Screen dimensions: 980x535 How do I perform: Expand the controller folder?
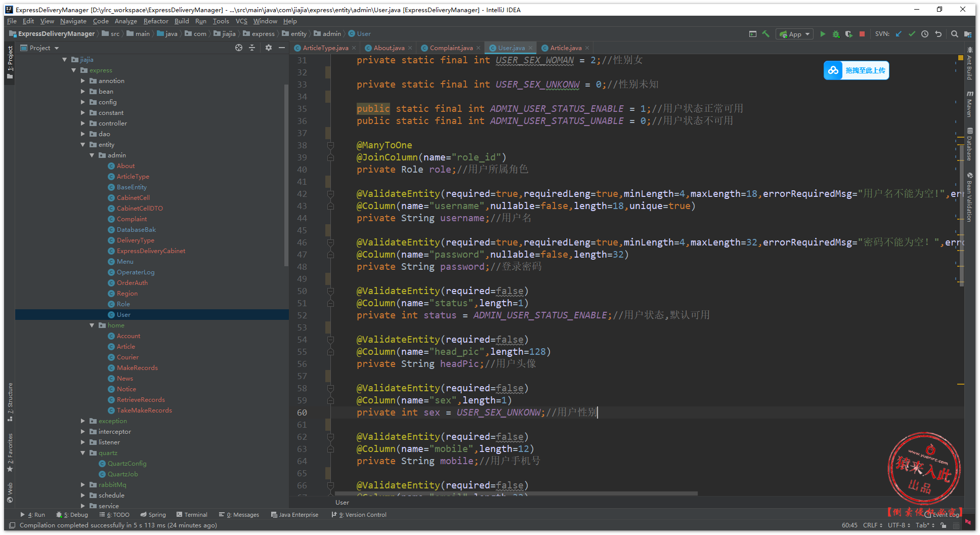(83, 124)
